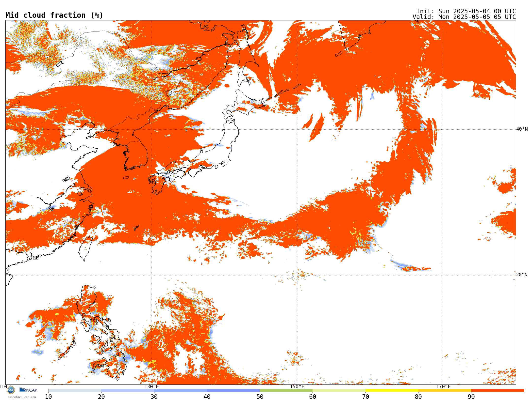Click the 40°N latitude label
Screen dimensions: 532x400
click(522, 129)
